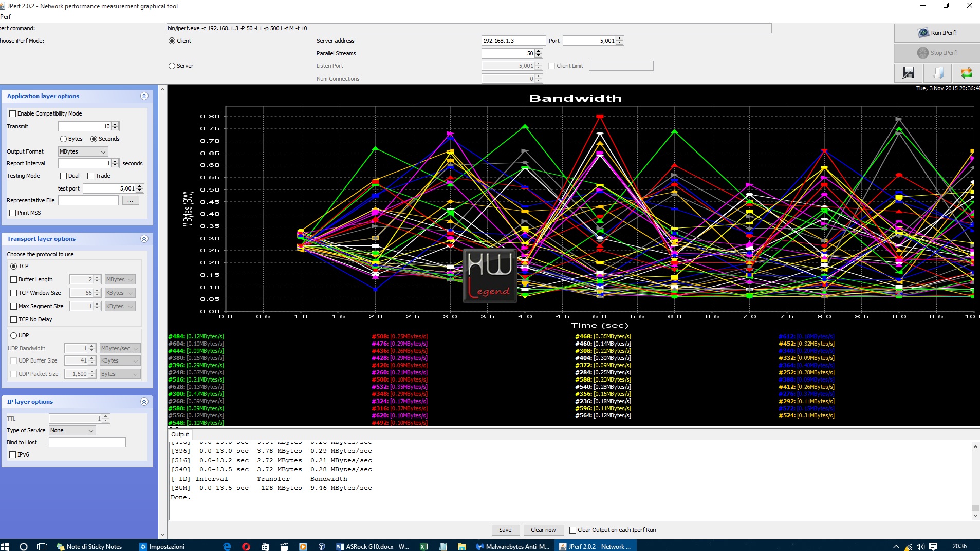Open the Output Format dropdown
This screenshot has width=980, height=551.
point(83,151)
